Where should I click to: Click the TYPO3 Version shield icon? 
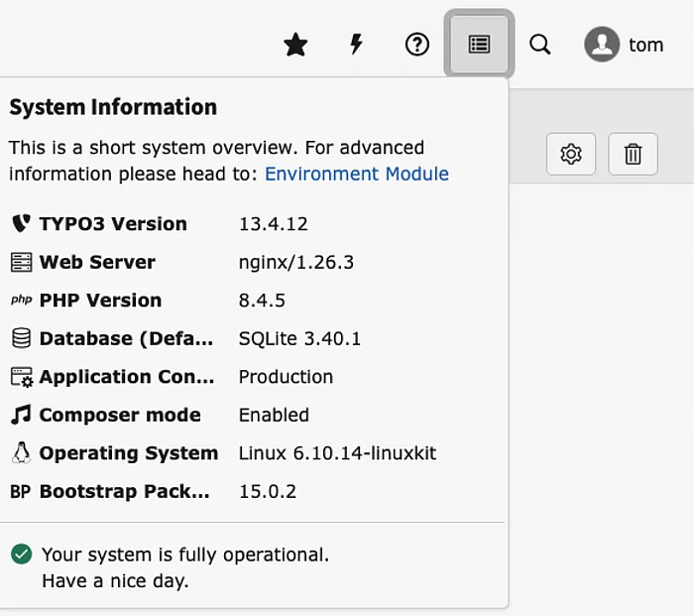pos(21,224)
